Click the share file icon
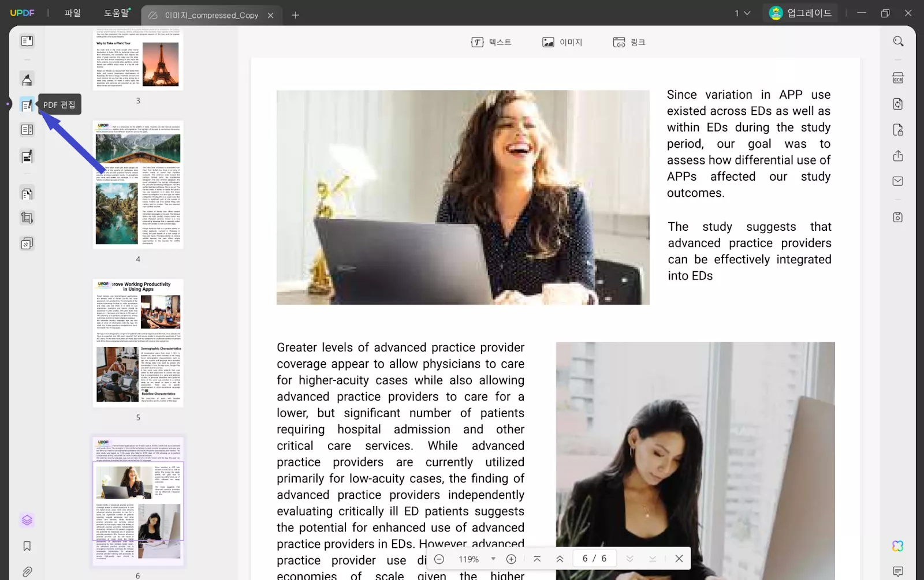Viewport: 924px width, 580px height. [898, 156]
